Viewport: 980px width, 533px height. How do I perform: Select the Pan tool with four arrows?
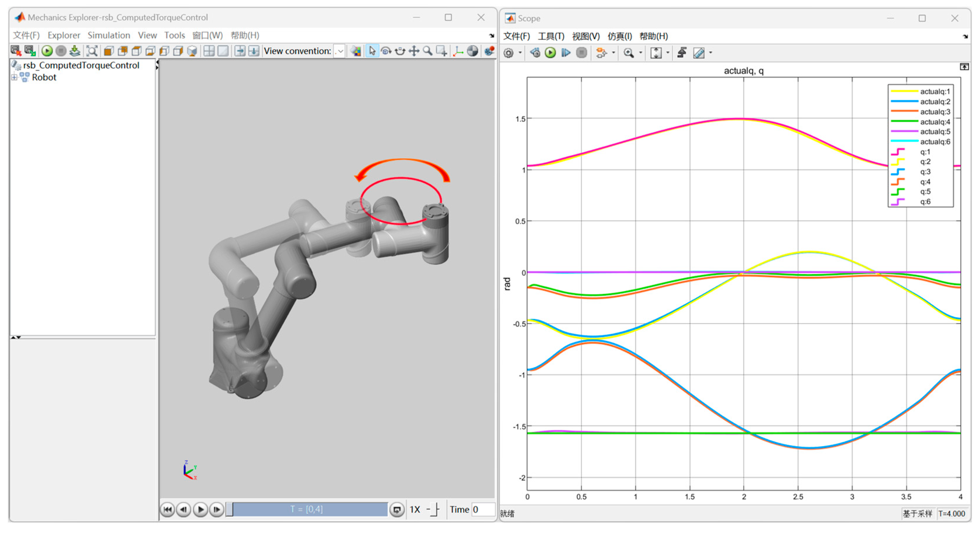pyautogui.click(x=414, y=51)
